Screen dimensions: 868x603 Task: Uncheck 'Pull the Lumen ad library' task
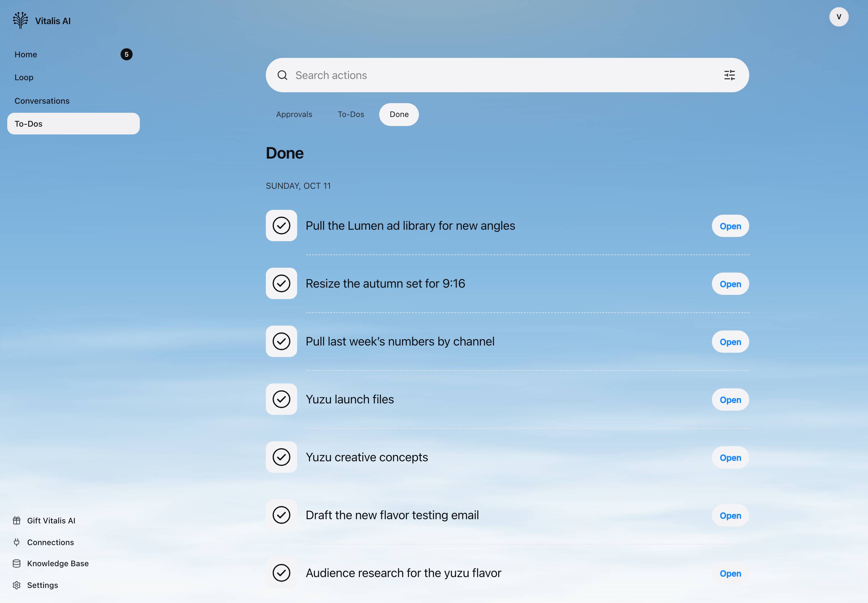point(281,226)
